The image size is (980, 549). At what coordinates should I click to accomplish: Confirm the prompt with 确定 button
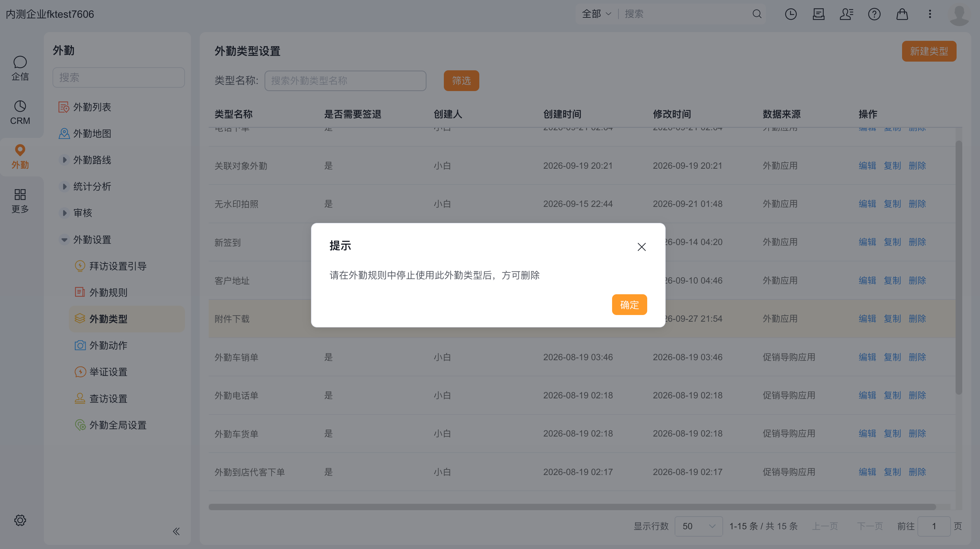(x=629, y=305)
